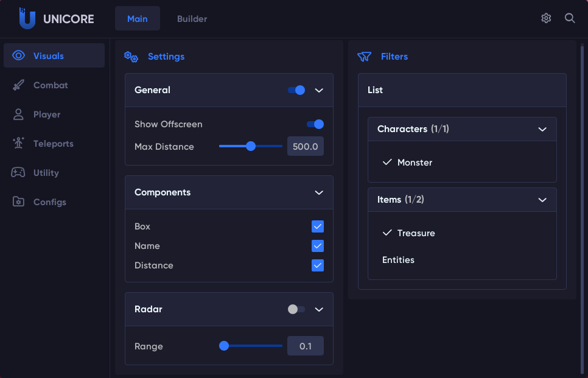The height and width of the screenshot is (378, 588).
Task: Enable the Radar toggle switch
Action: click(296, 309)
